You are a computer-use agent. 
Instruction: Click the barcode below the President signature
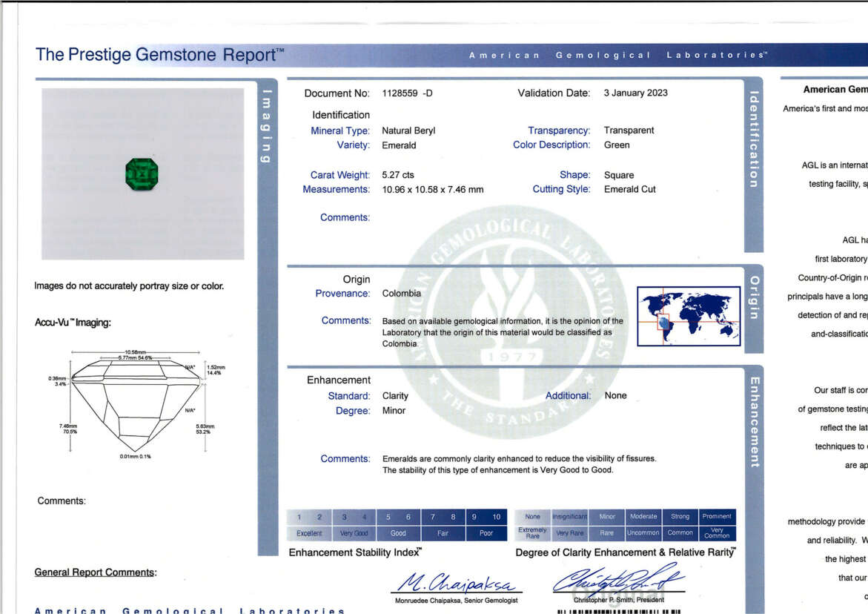tap(617, 611)
